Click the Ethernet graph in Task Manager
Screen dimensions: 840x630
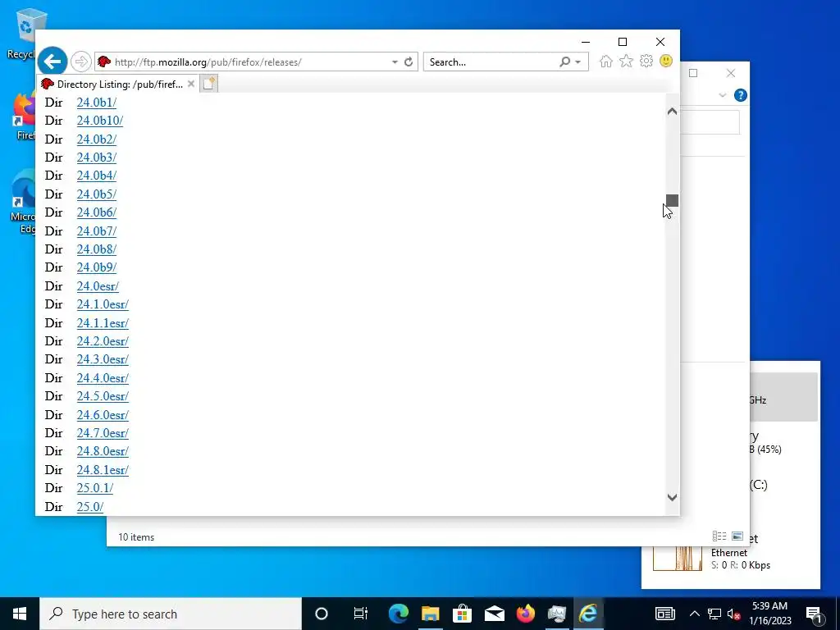click(678, 558)
